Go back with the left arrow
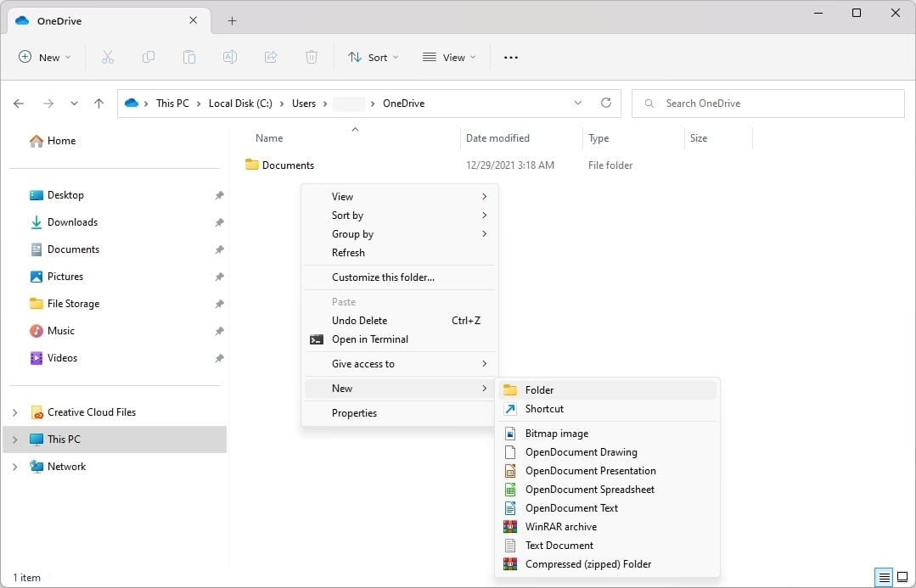Screen dimensions: 916x588 tap(19, 104)
